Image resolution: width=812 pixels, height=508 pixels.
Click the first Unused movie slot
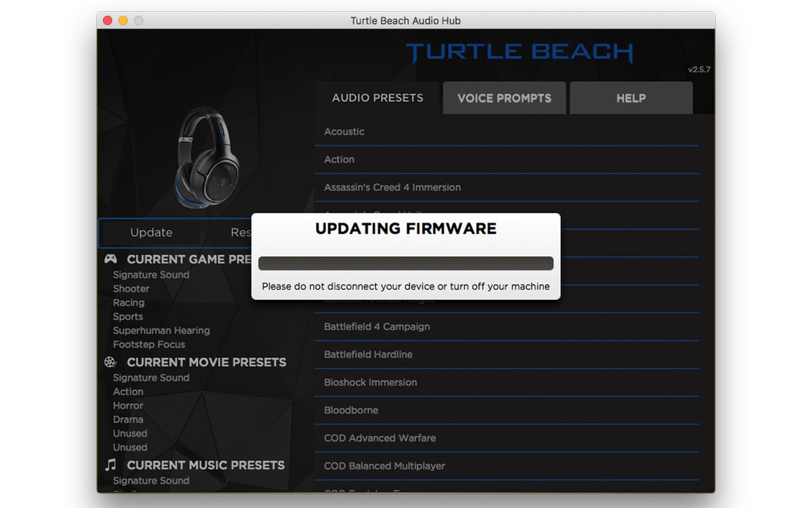130,434
